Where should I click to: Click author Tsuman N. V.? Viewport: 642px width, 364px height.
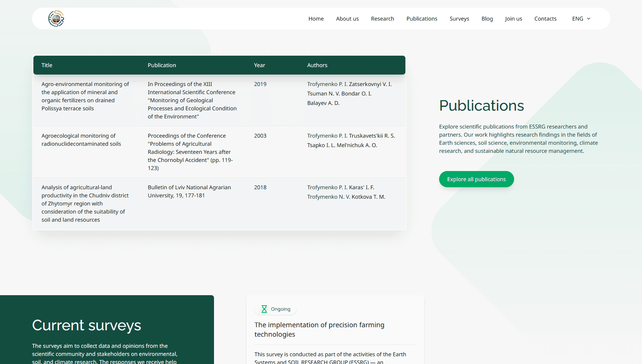pos(323,93)
